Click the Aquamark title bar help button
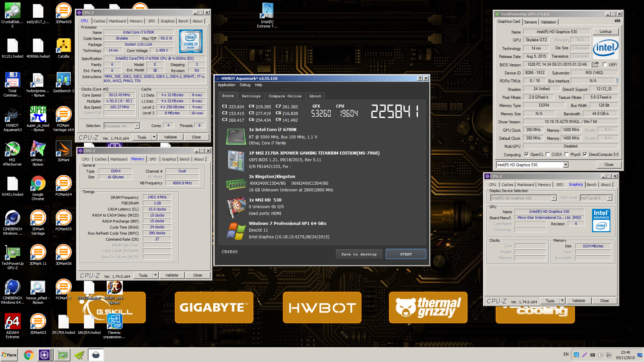Screen dimensions: 644x362 pos(420,78)
